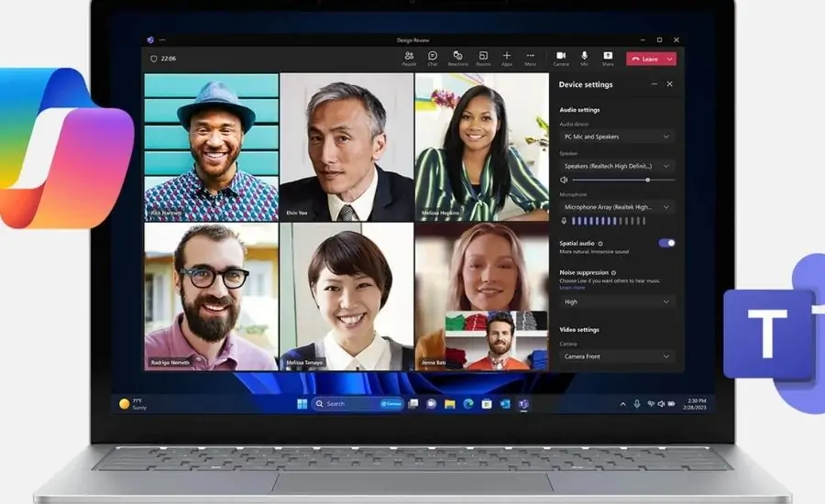The height and width of the screenshot is (504, 825).
Task: Show hidden icons in the system tray
Action: coord(623,404)
